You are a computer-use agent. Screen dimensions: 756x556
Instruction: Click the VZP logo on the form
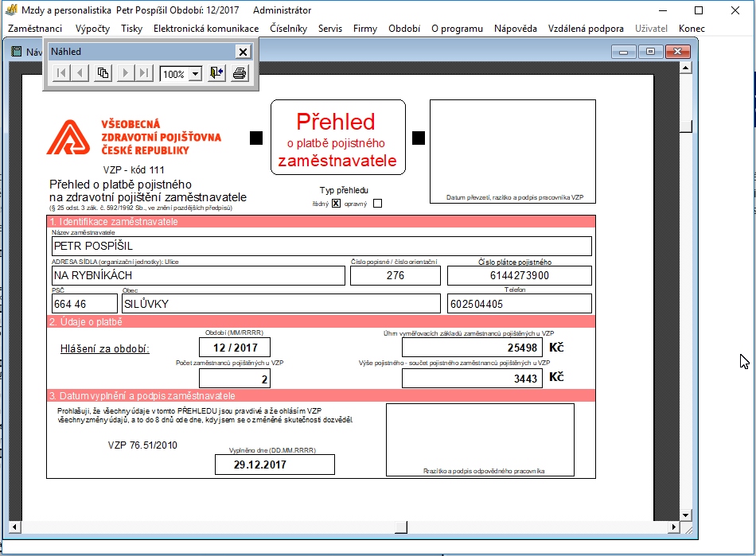(134, 138)
